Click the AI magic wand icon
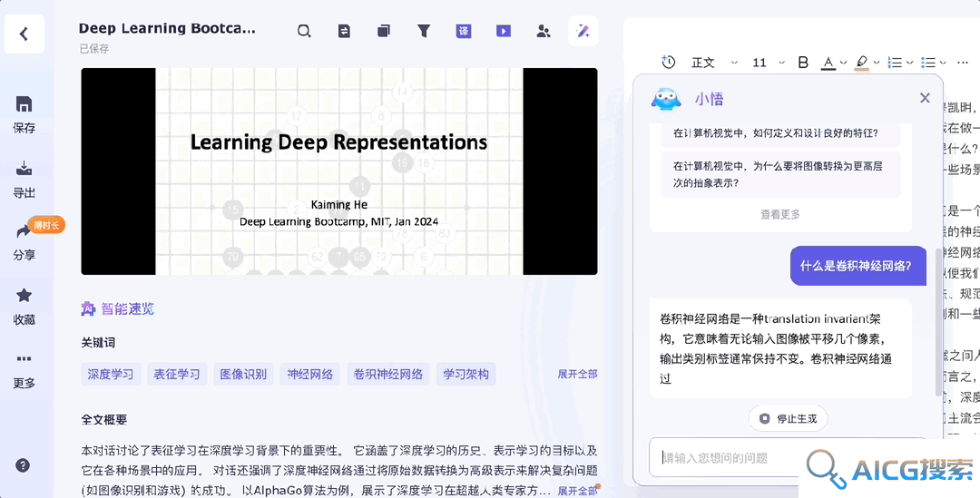The image size is (980, 498). click(x=583, y=31)
